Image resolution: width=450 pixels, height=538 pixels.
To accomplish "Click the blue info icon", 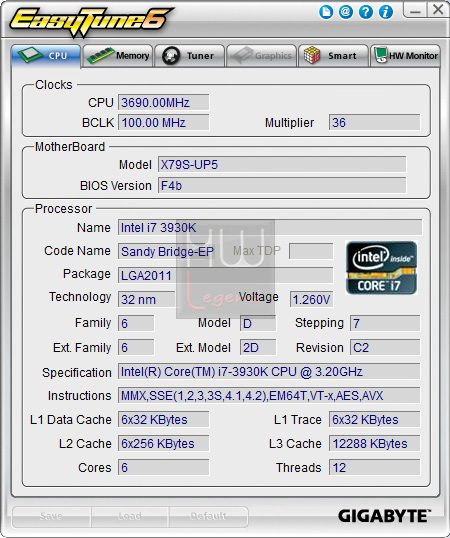I will [386, 12].
